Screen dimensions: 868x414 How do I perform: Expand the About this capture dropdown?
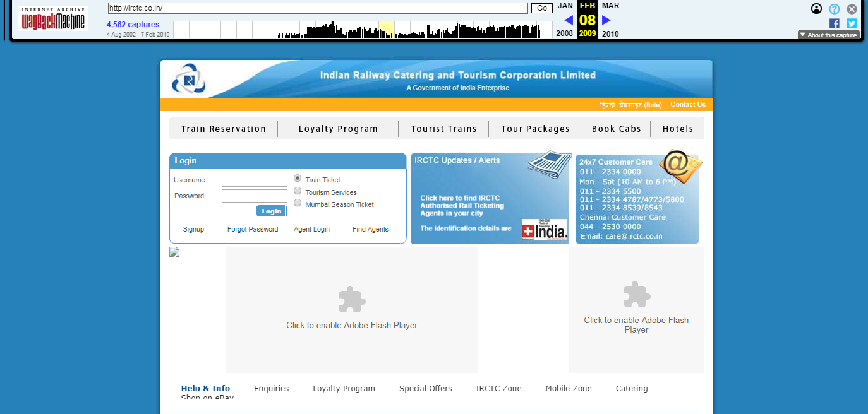[828, 35]
